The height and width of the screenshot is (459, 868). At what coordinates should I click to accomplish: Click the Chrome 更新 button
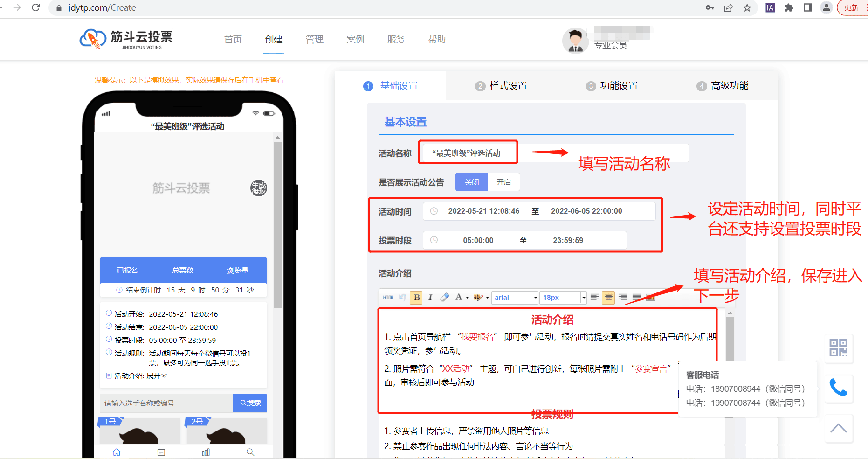coord(852,7)
